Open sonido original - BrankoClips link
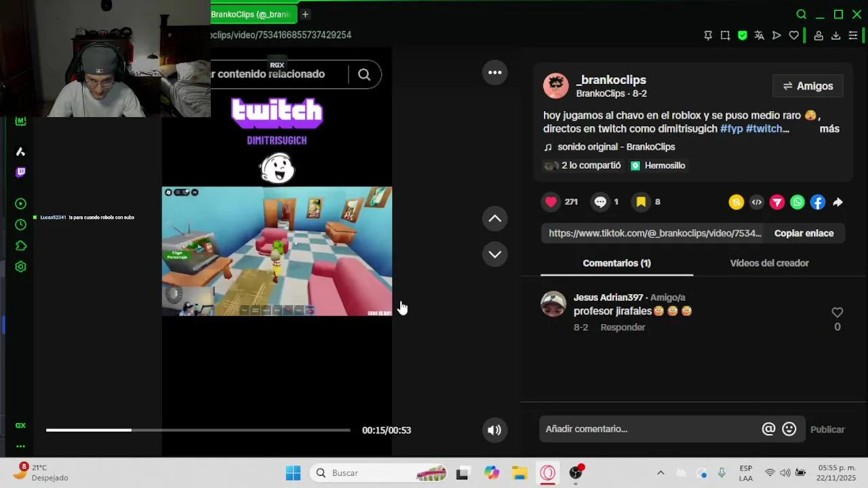The width and height of the screenshot is (868, 488). click(616, 147)
